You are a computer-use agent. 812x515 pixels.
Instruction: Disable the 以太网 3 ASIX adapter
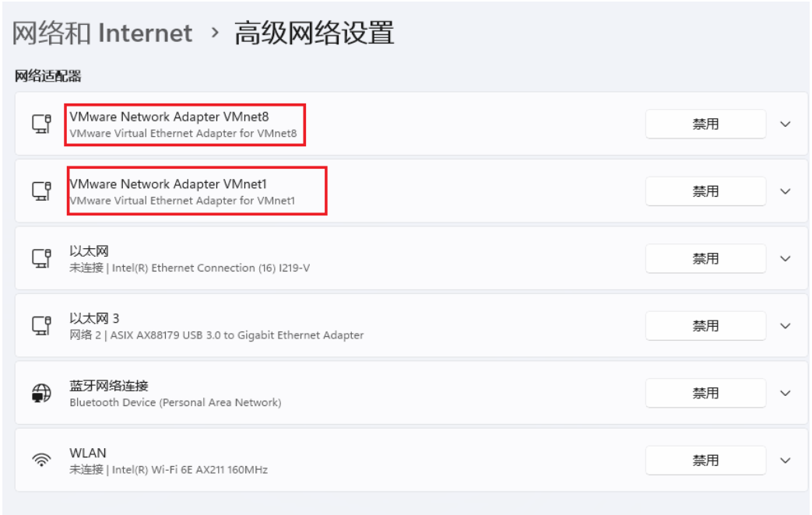pyautogui.click(x=705, y=325)
